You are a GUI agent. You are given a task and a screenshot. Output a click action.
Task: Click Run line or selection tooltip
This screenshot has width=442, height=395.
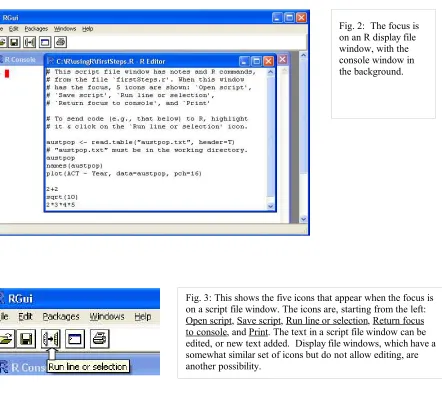pos(88,367)
